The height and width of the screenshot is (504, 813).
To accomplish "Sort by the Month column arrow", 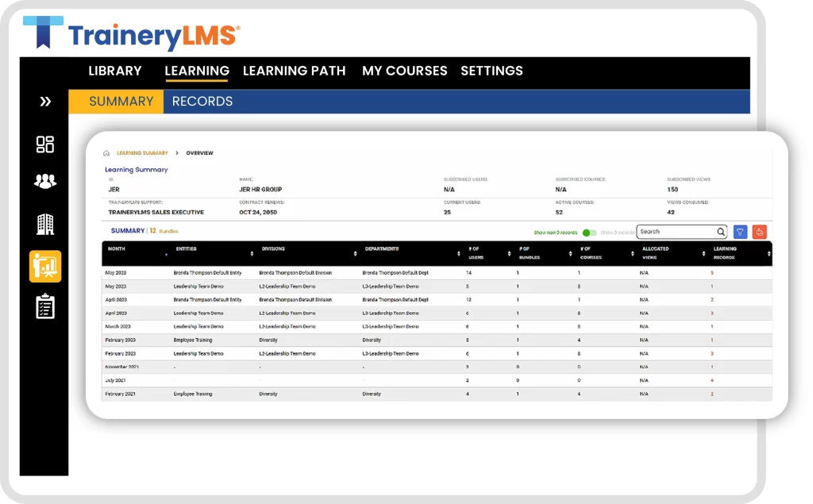I will 166,254.
